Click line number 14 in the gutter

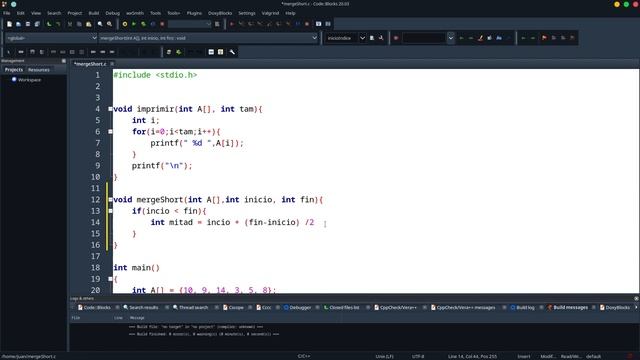[x=96, y=222]
